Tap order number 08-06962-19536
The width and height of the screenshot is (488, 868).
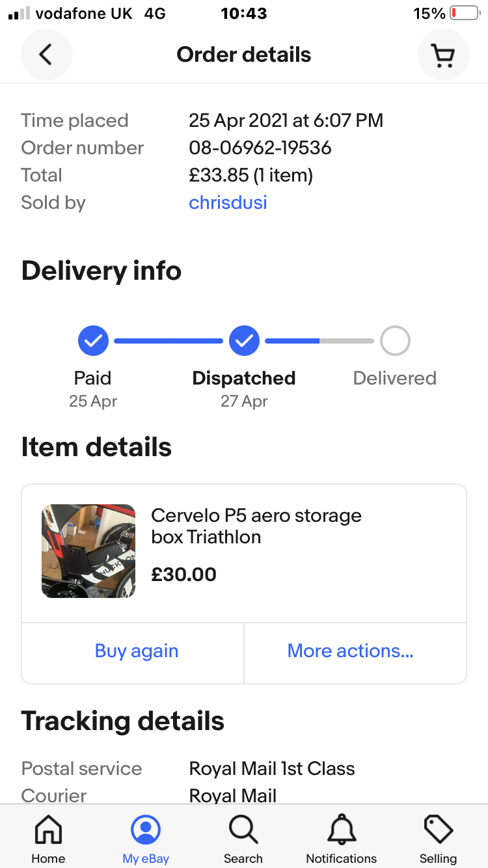point(260,148)
